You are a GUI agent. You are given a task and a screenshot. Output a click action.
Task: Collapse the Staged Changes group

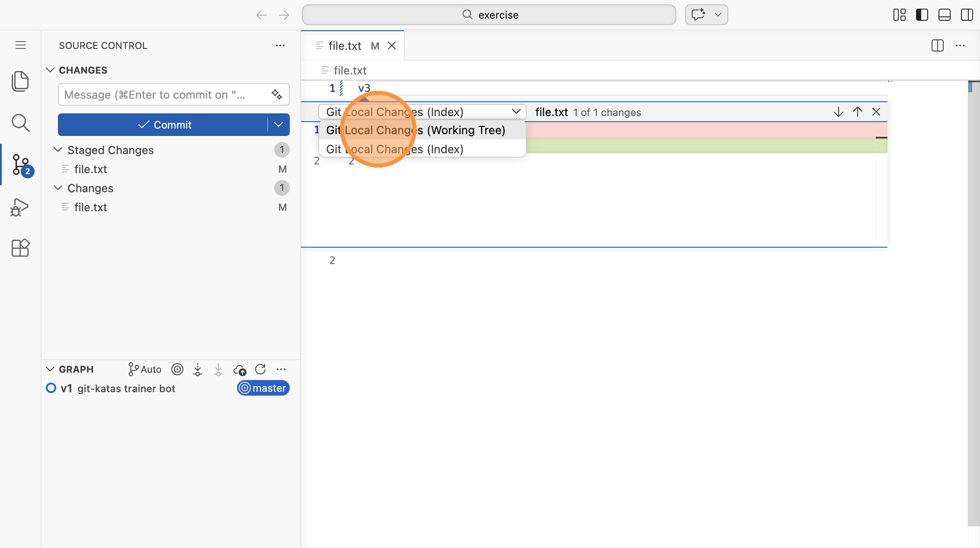tap(58, 150)
